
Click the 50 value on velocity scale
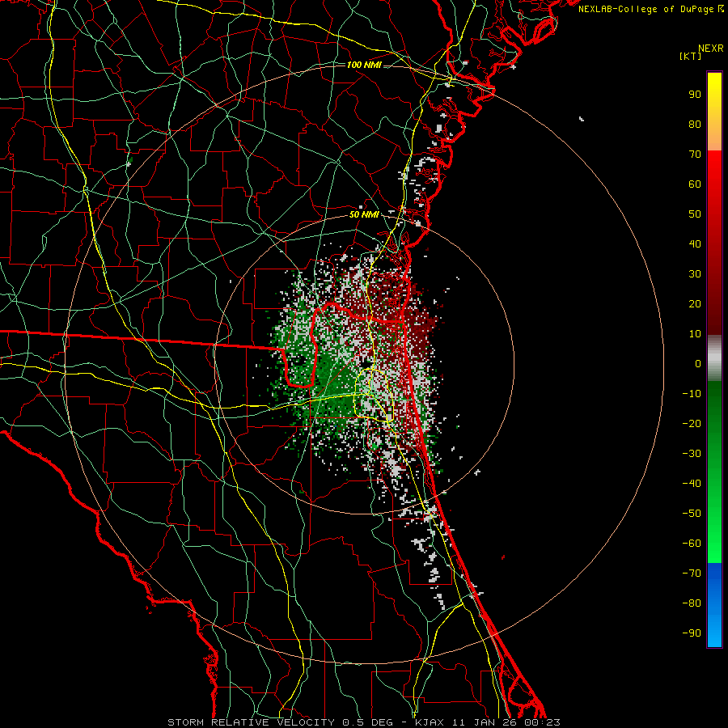tap(695, 214)
